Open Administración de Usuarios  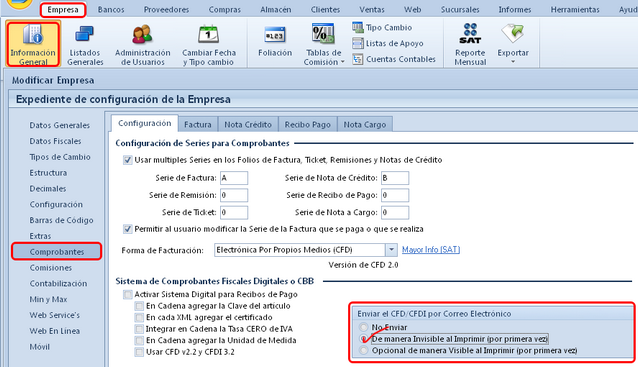click(142, 45)
